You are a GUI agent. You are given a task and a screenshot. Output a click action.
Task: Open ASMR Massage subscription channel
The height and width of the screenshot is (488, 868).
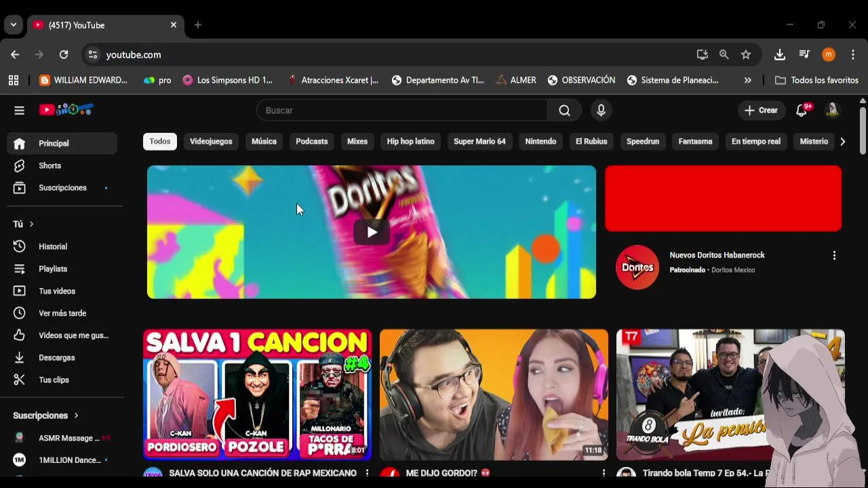click(x=62, y=438)
